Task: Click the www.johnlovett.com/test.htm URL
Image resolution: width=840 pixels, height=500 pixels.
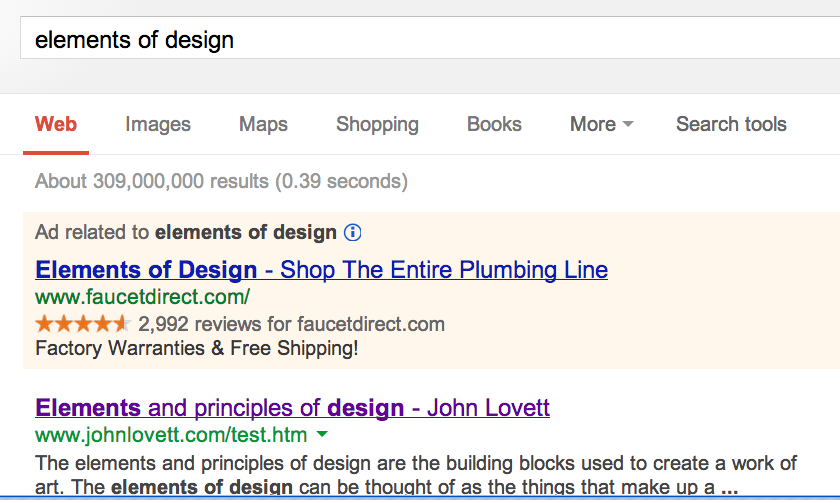Action: click(171, 435)
